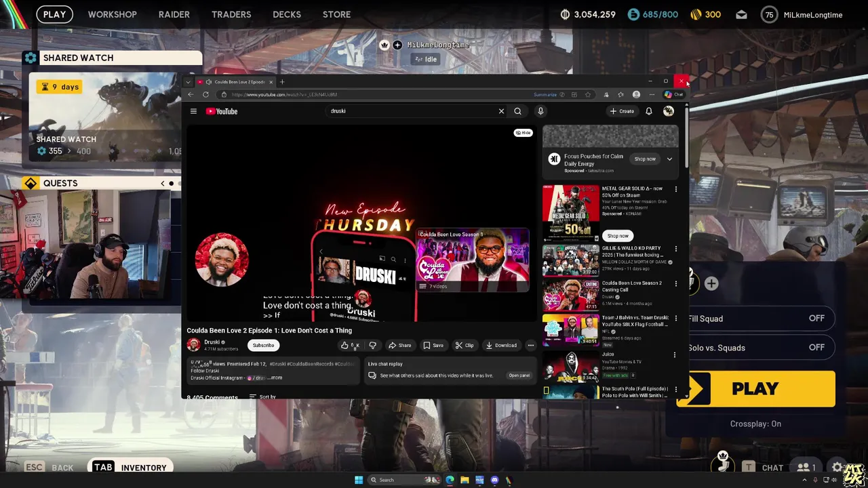Image resolution: width=868 pixels, height=488 pixels.
Task: Hide the end-screen overlay with Hide button
Action: tap(524, 133)
